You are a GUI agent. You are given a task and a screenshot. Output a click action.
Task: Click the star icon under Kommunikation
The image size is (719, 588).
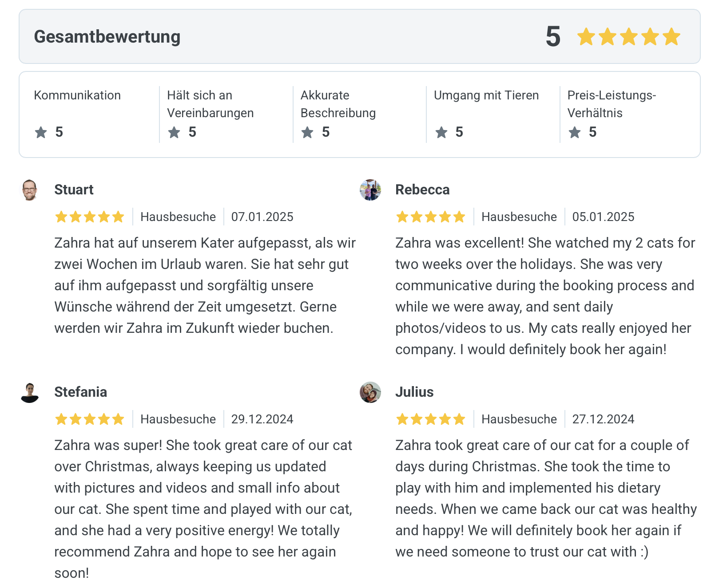41,132
